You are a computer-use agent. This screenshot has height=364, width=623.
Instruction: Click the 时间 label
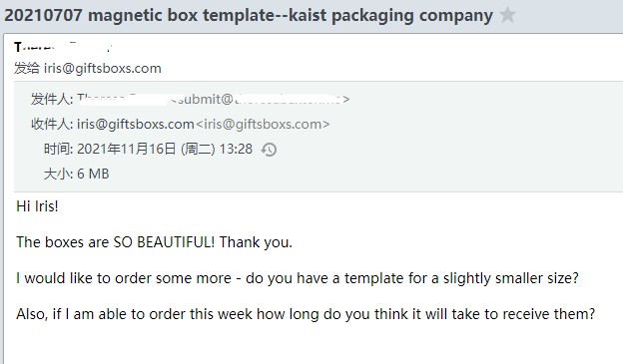(58, 150)
